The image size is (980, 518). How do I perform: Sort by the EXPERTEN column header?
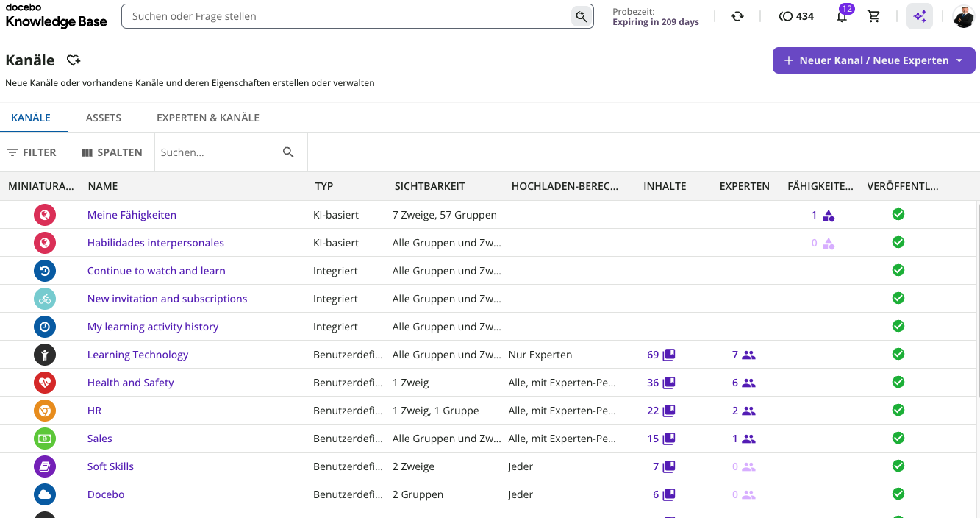tap(745, 186)
